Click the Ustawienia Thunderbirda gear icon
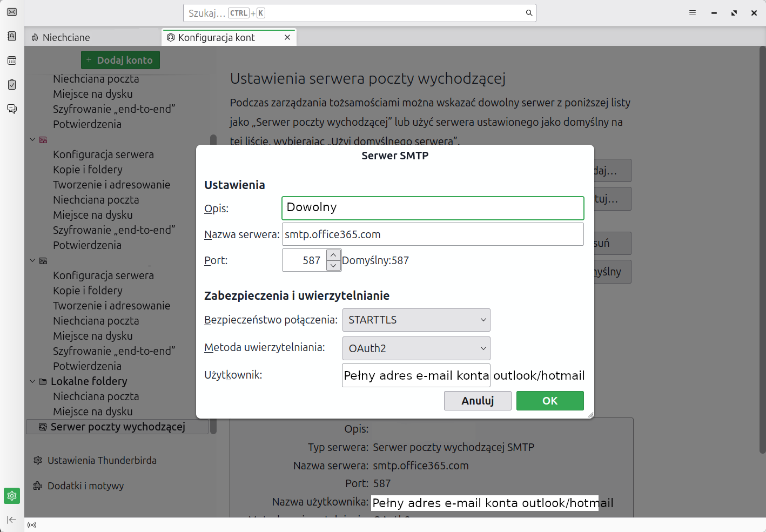This screenshot has height=532, width=766. coord(38,460)
